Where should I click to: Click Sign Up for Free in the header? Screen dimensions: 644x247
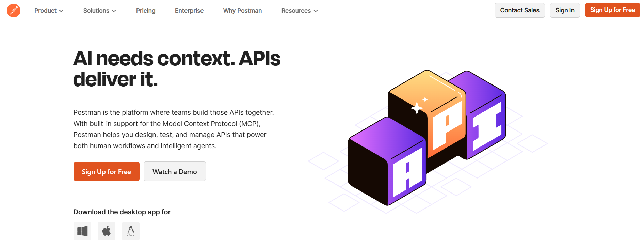coord(612,10)
